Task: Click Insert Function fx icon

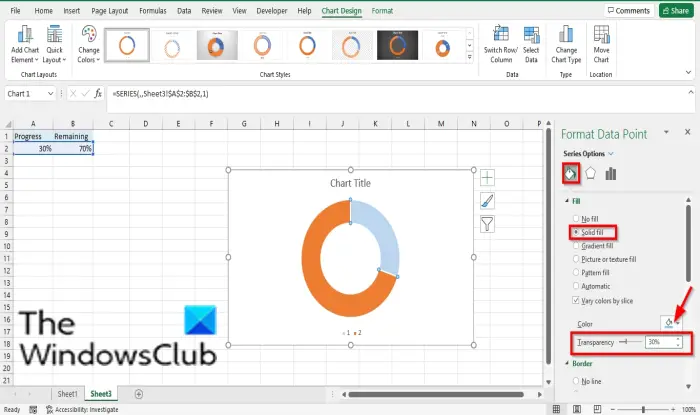Action: click(98, 94)
